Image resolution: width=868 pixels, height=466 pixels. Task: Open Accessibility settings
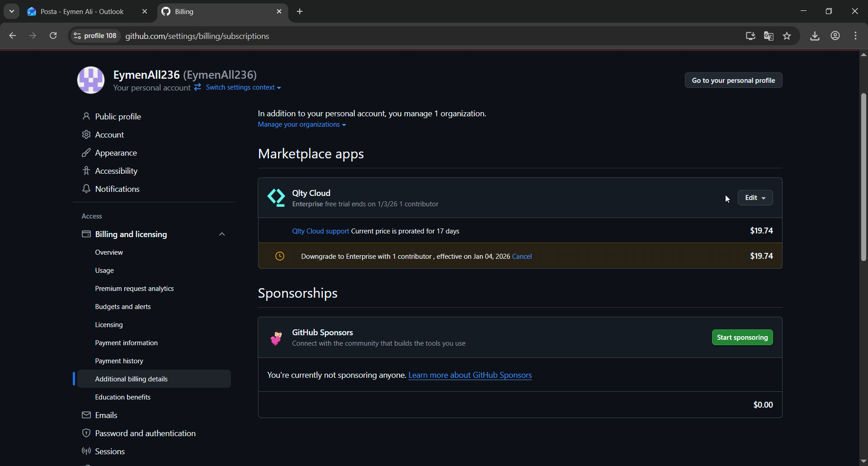coord(116,171)
